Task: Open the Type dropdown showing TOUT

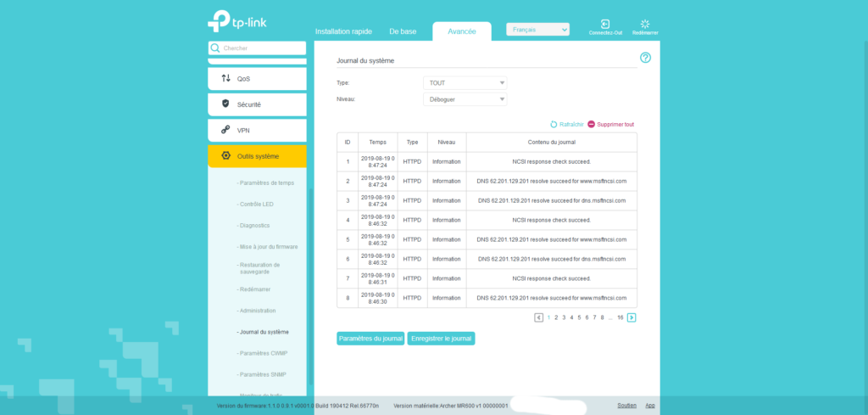Action: (465, 83)
